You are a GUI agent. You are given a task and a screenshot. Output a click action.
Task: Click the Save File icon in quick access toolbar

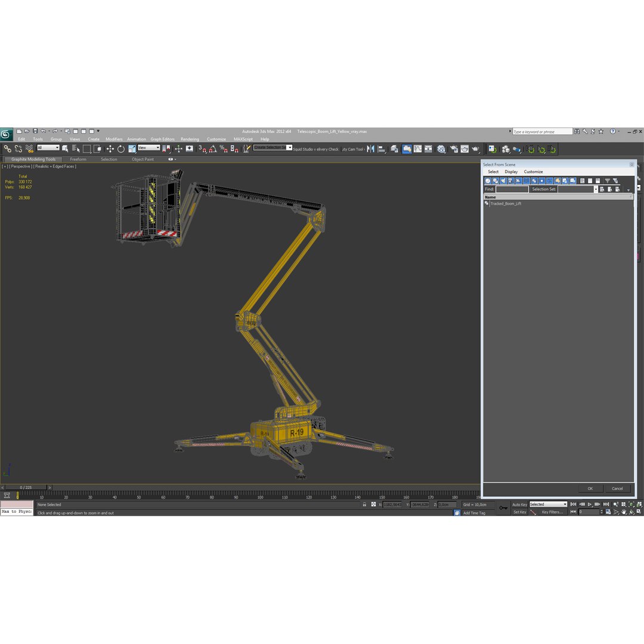(35, 131)
